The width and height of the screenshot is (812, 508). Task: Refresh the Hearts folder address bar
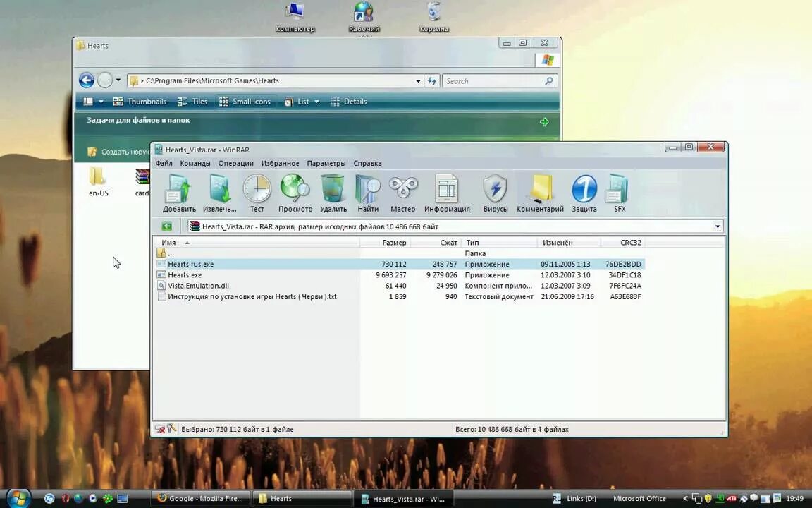click(432, 81)
